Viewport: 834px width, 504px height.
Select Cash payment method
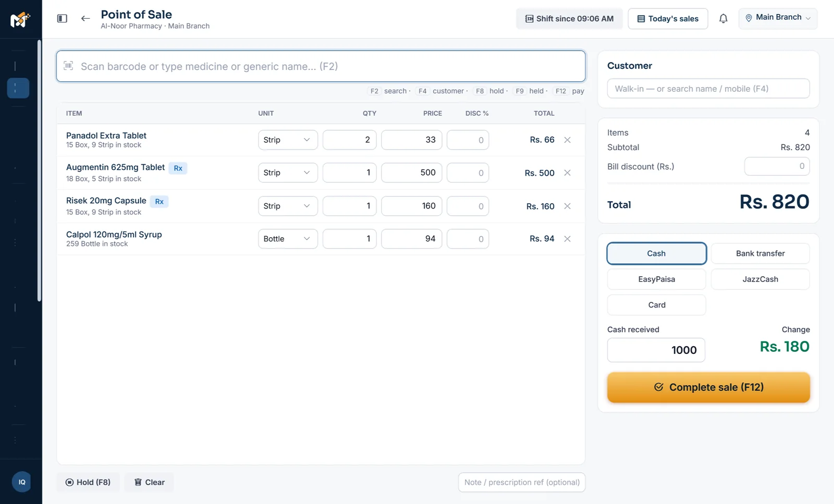point(656,253)
